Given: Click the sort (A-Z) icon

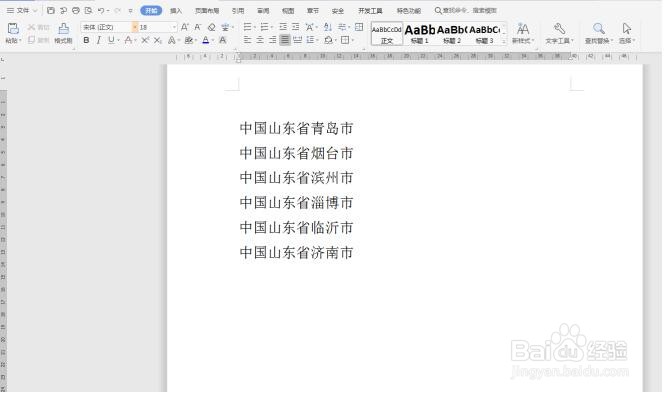Looking at the screenshot, I should (x=327, y=27).
